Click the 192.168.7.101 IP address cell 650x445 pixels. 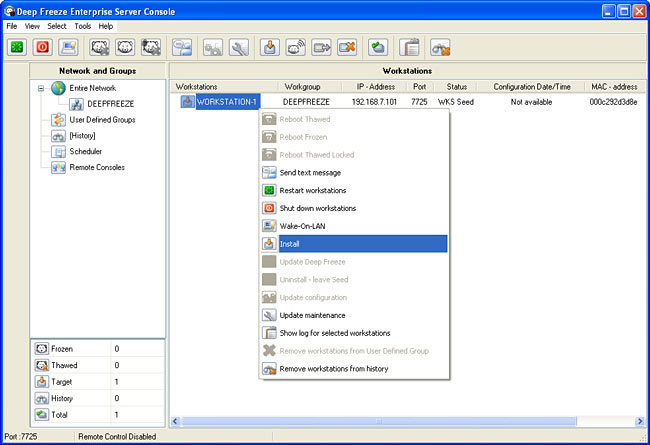[x=374, y=102]
